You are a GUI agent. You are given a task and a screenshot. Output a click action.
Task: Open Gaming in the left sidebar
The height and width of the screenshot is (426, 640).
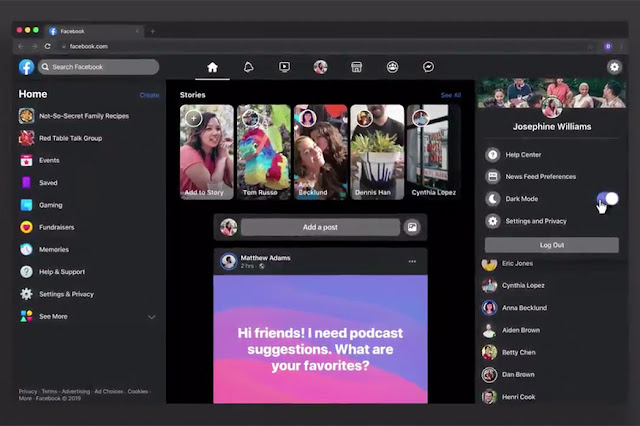pos(51,205)
